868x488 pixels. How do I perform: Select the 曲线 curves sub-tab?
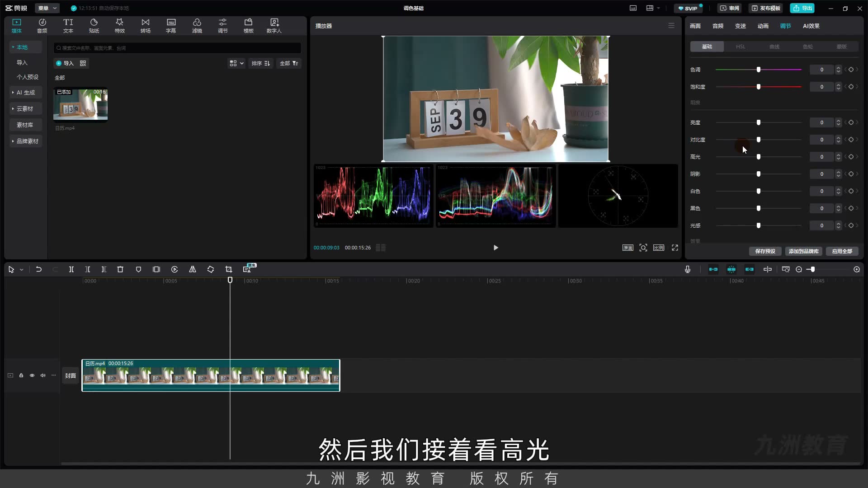(x=774, y=47)
